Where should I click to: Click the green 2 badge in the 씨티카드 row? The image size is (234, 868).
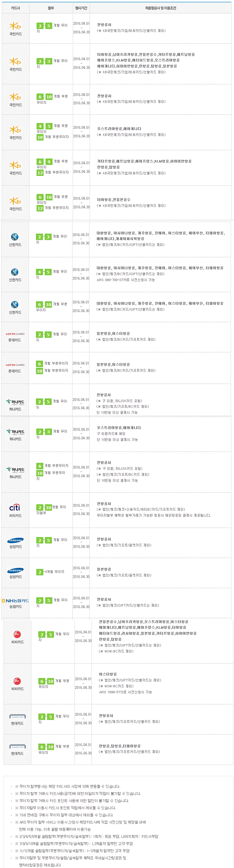40,507
